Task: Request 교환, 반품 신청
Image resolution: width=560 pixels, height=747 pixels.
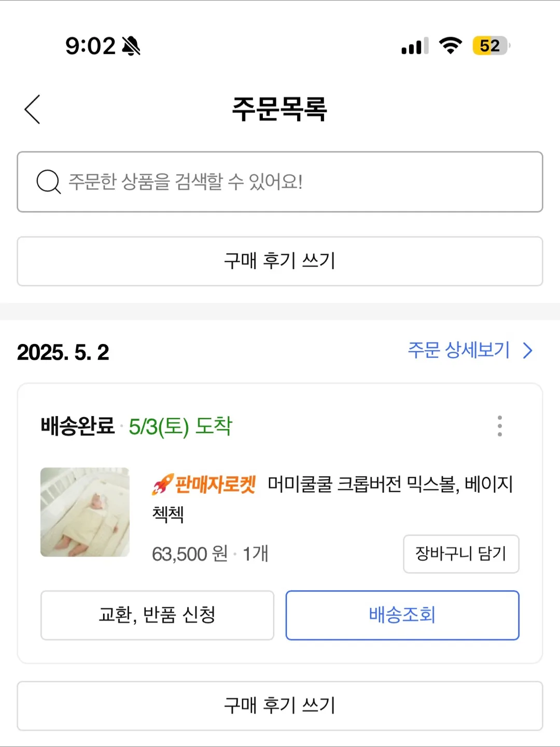Action: [157, 615]
